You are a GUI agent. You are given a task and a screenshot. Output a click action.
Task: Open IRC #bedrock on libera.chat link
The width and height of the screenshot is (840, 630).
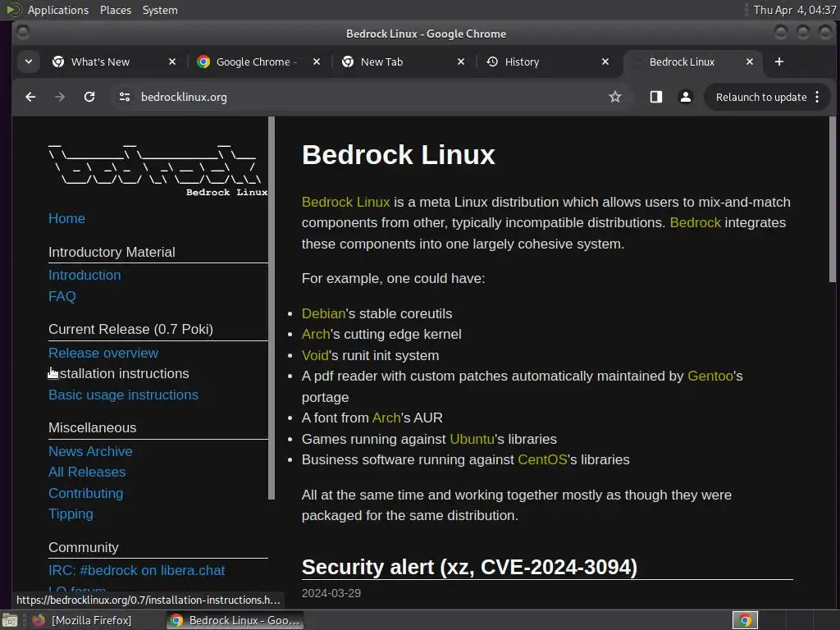tap(137, 571)
